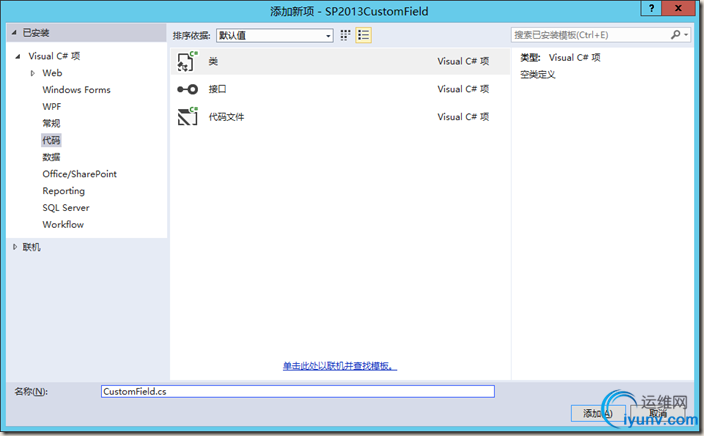Click the search magnifier icon

click(675, 35)
